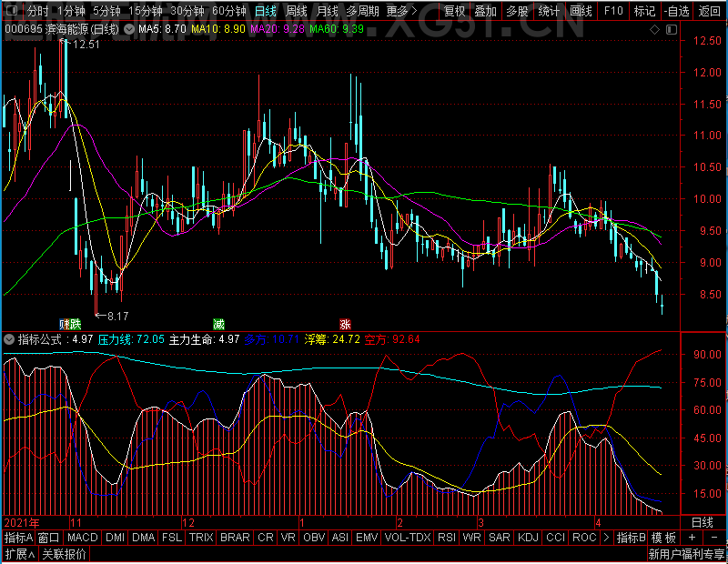This screenshot has width=728, height=564.
Task: Click the 返回 back button
Action: [710, 11]
